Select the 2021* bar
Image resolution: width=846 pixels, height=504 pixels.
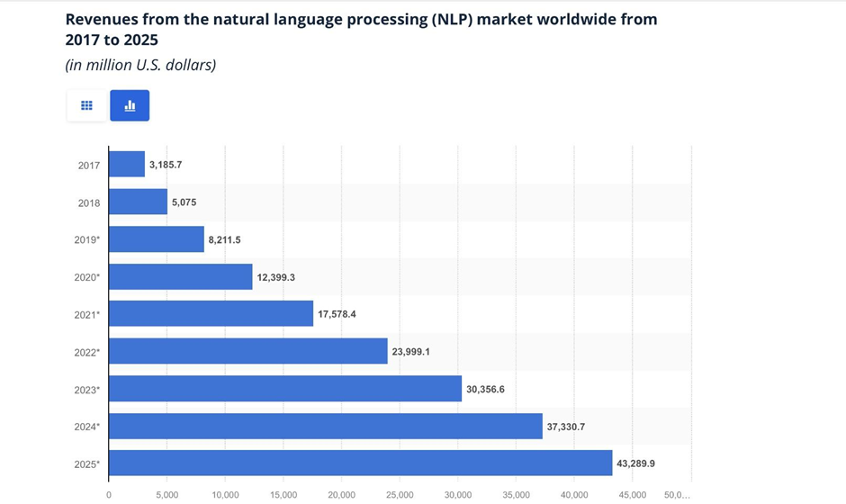click(211, 313)
